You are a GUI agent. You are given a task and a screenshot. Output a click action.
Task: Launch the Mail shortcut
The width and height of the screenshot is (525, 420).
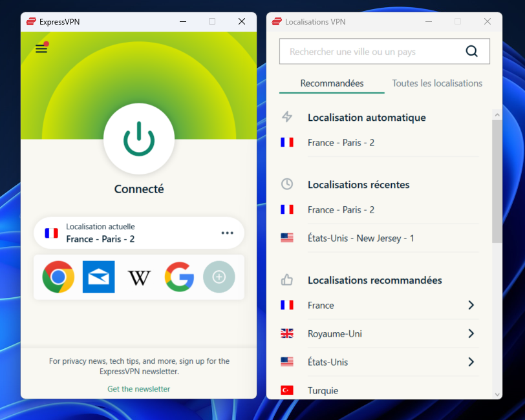pos(98,277)
